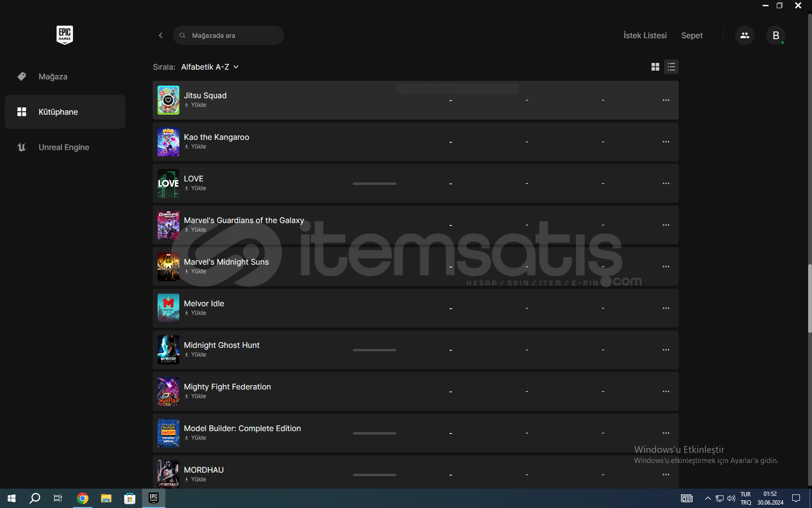Image resolution: width=812 pixels, height=508 pixels.
Task: Click Yükle under LOVE
Action: tap(195, 188)
